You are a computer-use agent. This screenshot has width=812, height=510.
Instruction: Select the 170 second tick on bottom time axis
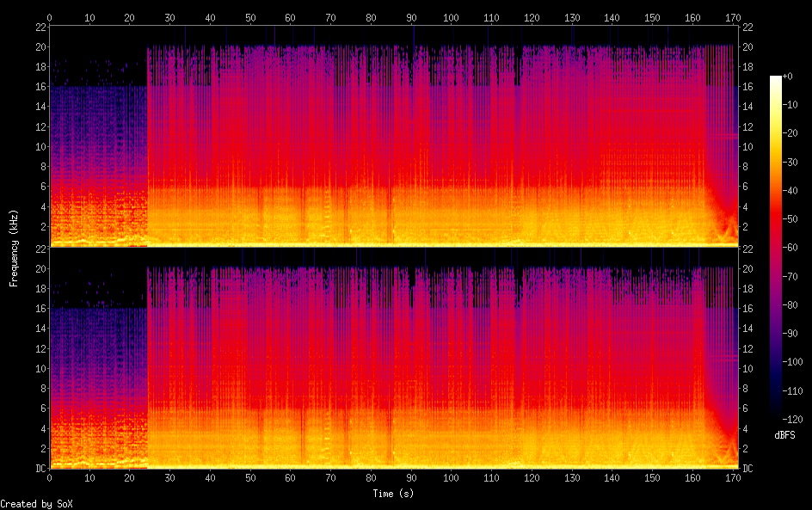click(x=732, y=477)
